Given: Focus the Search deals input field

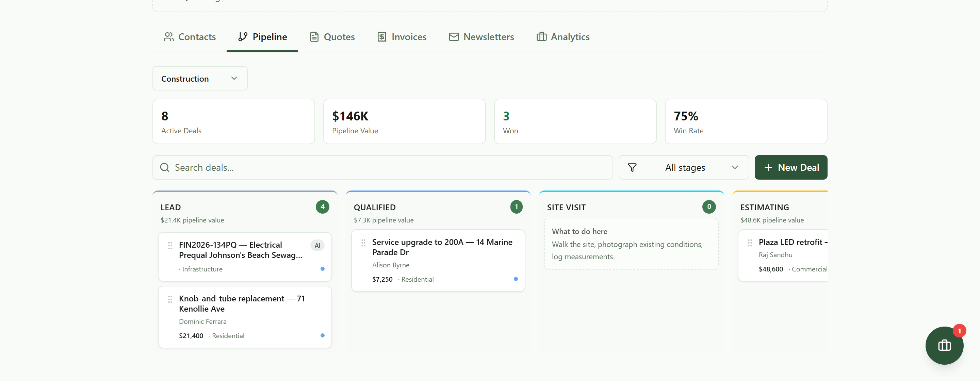Looking at the screenshot, I should 382,167.
